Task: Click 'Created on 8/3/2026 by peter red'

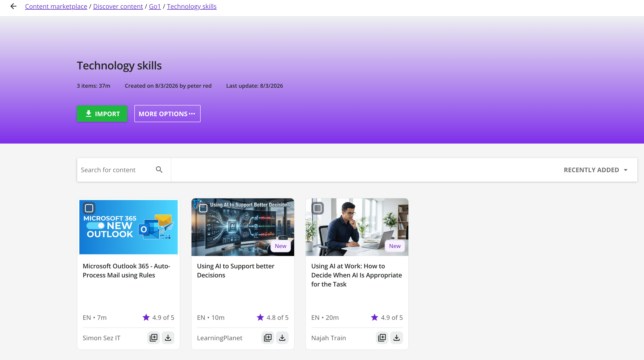Action: pos(168,86)
